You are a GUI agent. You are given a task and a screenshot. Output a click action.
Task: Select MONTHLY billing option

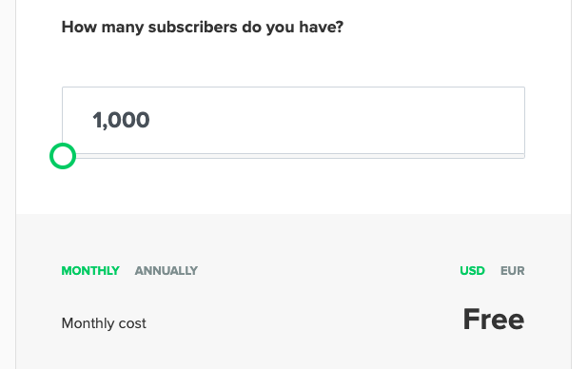coord(90,271)
